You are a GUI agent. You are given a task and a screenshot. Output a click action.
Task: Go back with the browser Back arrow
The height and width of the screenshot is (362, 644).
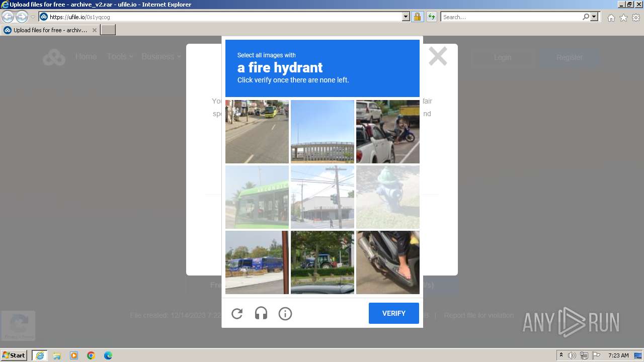(x=8, y=17)
